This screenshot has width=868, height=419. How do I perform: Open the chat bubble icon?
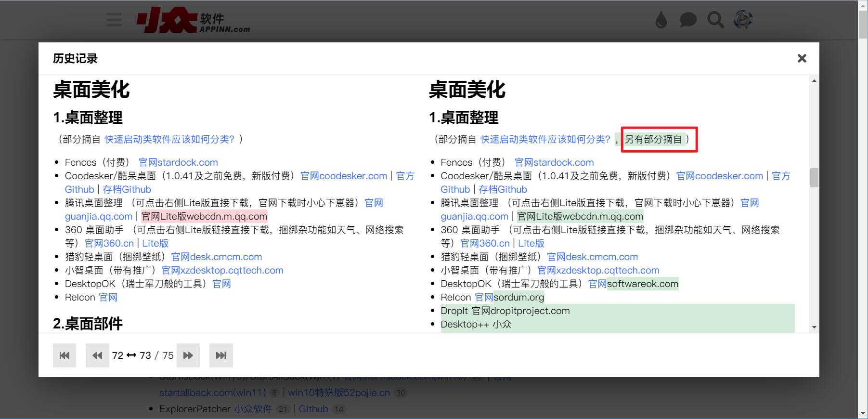688,20
